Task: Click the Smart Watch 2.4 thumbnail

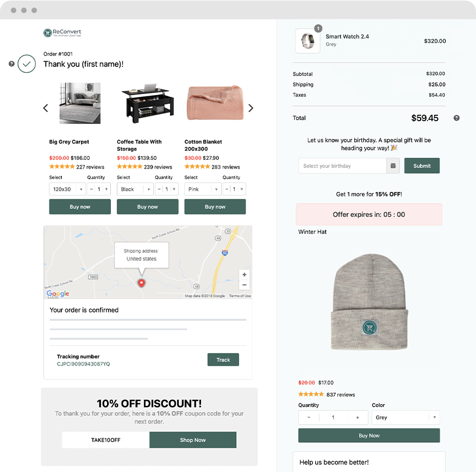Action: 308,40
